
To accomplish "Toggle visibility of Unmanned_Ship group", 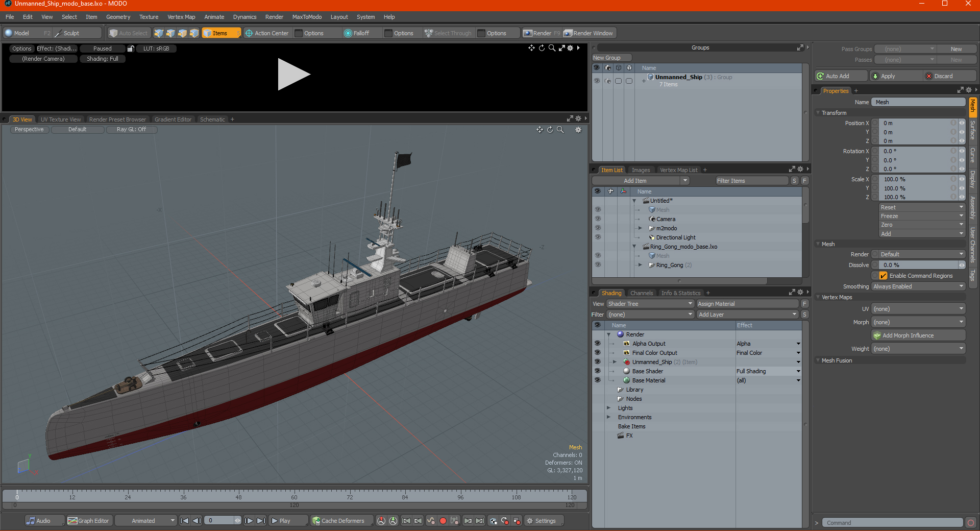I will [596, 81].
